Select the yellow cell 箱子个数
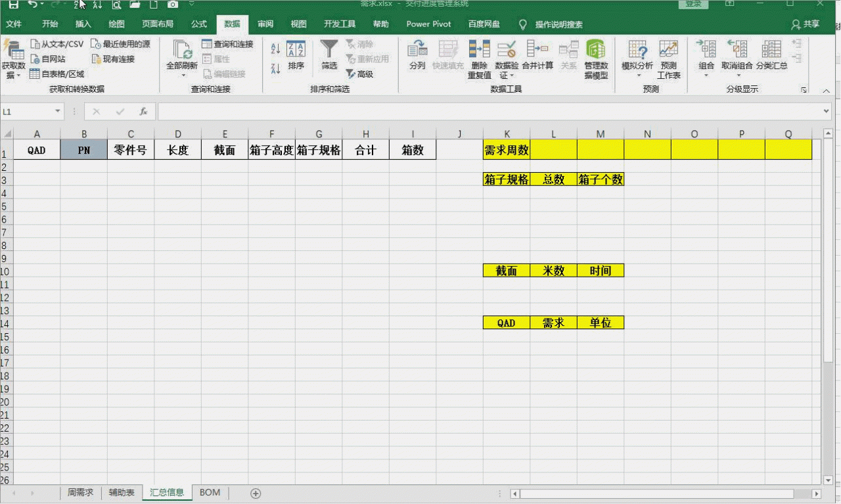 [601, 179]
